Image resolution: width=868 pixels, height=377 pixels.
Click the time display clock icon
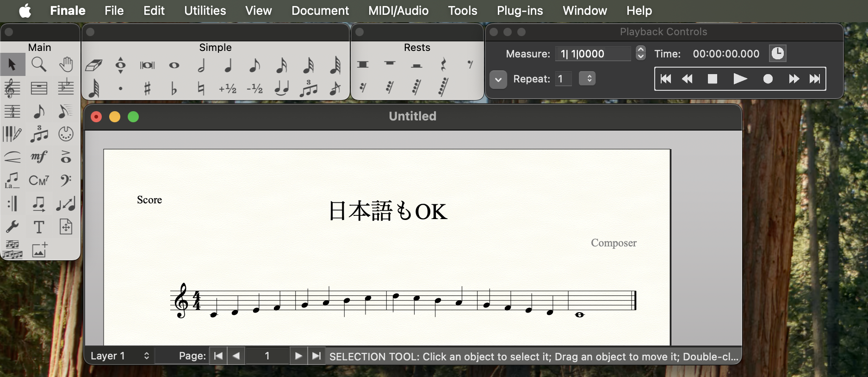[778, 53]
